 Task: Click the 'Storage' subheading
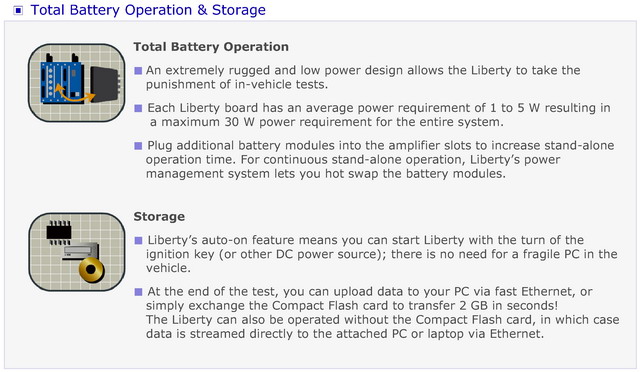click(159, 216)
